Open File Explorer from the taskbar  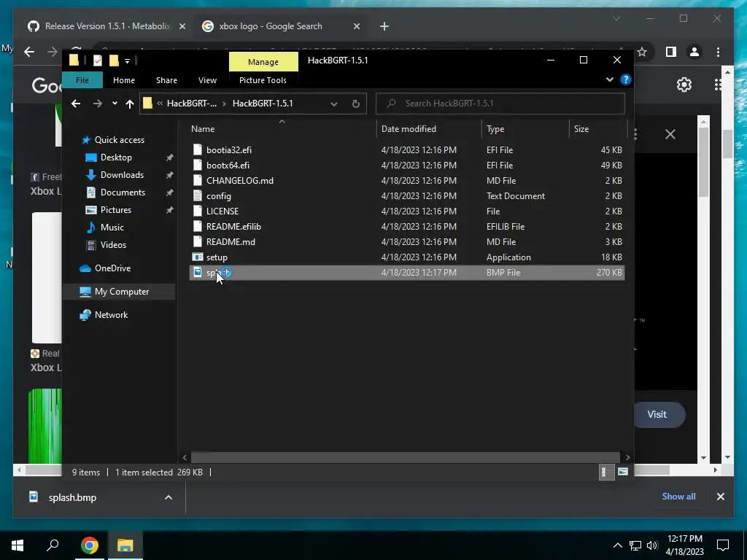[125, 545]
